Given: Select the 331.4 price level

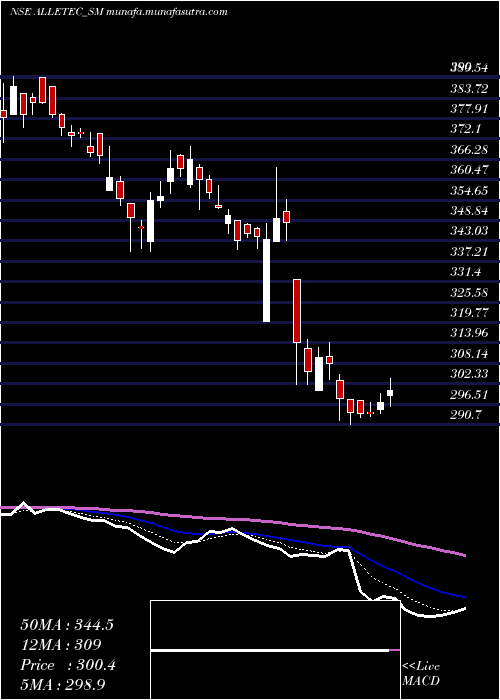Looking at the screenshot, I should pyautogui.click(x=465, y=272).
